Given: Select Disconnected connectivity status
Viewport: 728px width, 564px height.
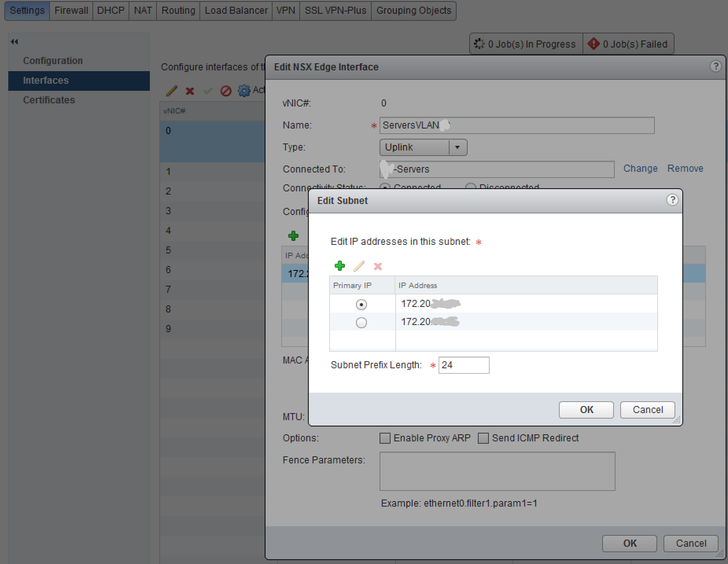Looking at the screenshot, I should pos(471,186).
